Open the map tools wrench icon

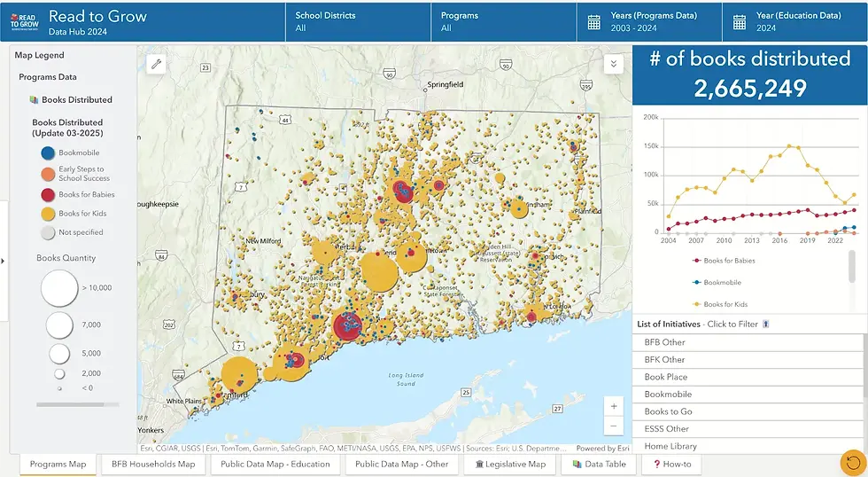point(157,65)
